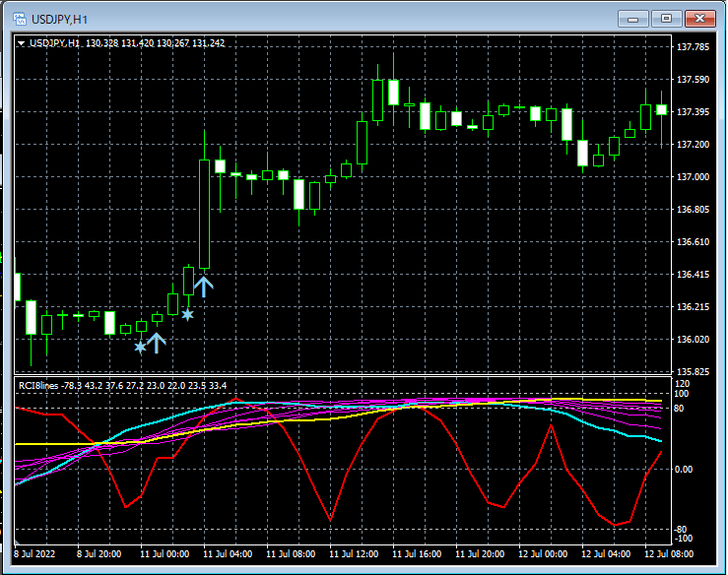Click the RCI8lines indicator label

[x=39, y=385]
